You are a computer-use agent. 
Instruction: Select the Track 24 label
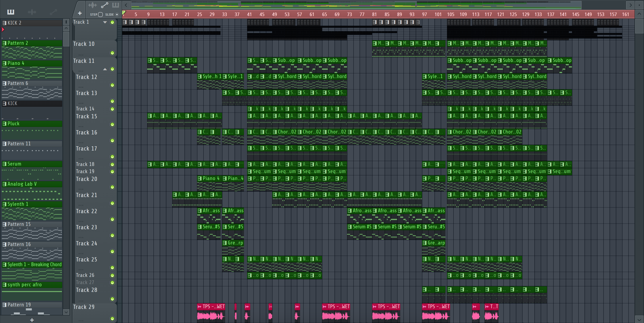(x=87, y=244)
